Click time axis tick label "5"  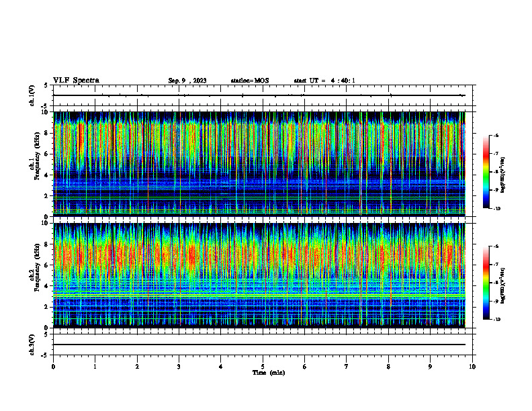coord(263,367)
